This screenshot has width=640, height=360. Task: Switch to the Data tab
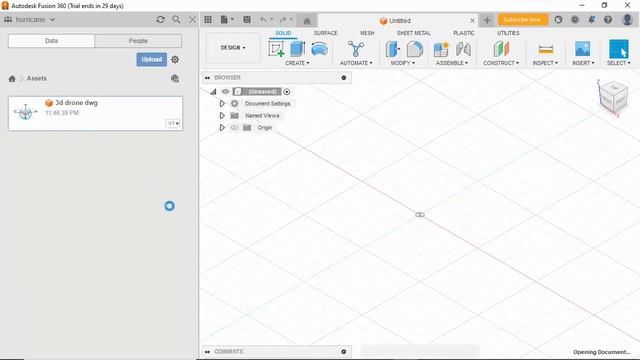point(51,41)
